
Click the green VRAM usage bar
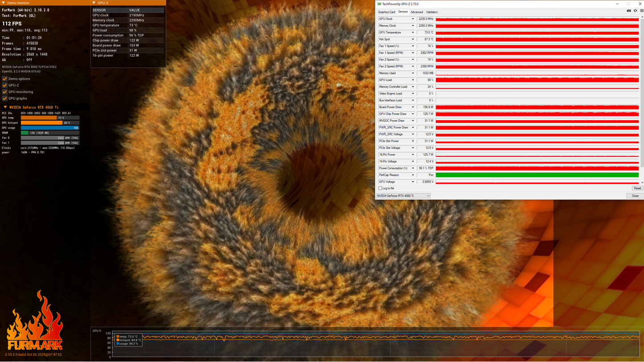click(50, 133)
